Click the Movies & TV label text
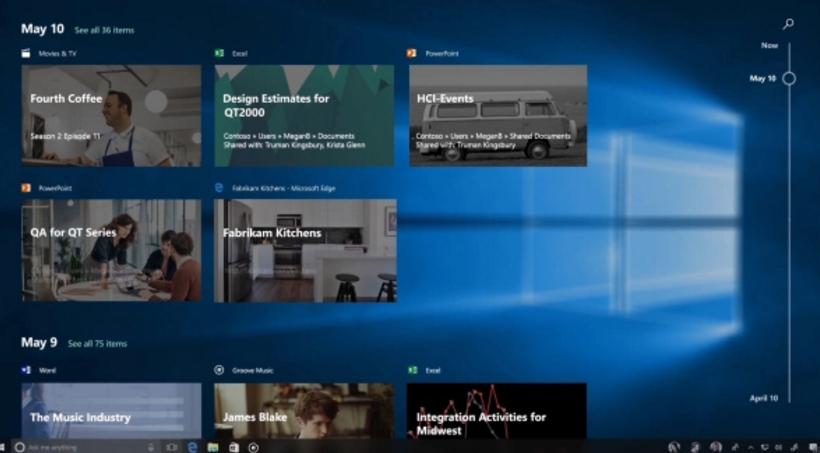820x453 pixels. (x=58, y=53)
